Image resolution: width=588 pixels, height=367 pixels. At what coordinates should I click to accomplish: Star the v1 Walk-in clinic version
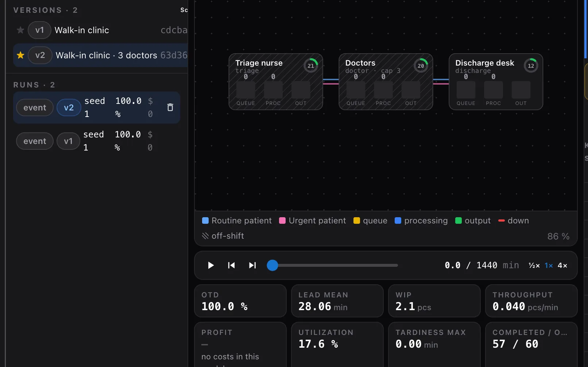pyautogui.click(x=20, y=30)
